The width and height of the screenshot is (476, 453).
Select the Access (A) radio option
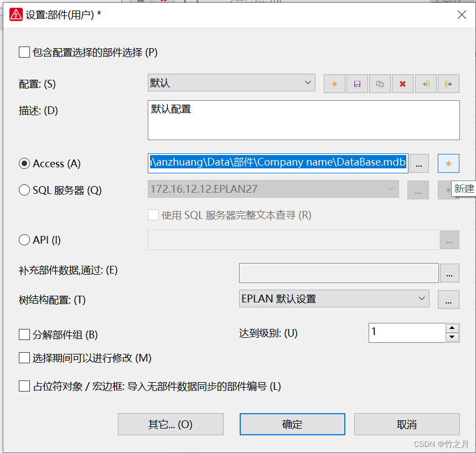coord(24,164)
